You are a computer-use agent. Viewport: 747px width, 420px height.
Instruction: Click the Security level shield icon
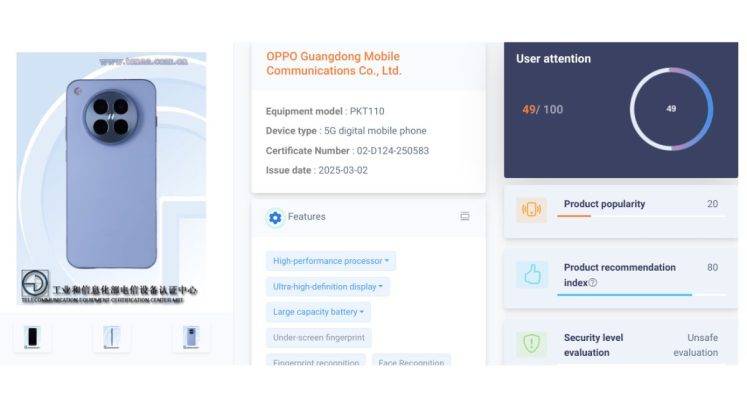coord(532,344)
